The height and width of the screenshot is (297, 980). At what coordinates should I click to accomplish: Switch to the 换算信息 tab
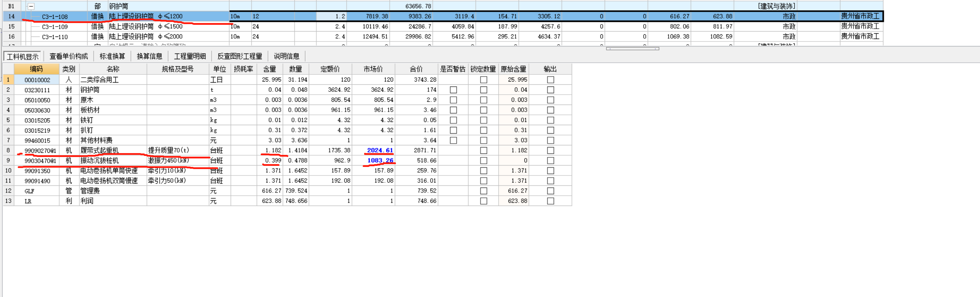[x=149, y=56]
